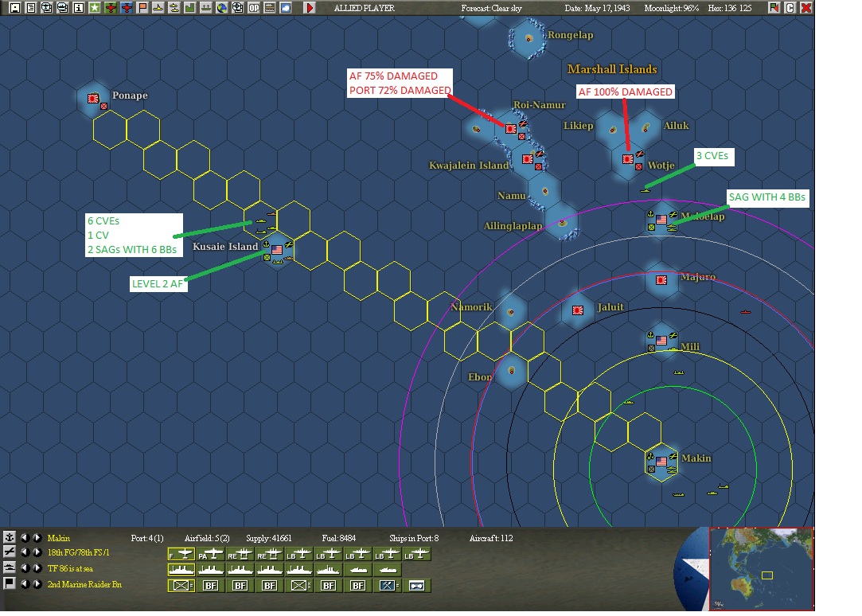Click the weather cloud toolbar icon
This screenshot has height=616, width=862.
pyautogui.click(x=286, y=8)
